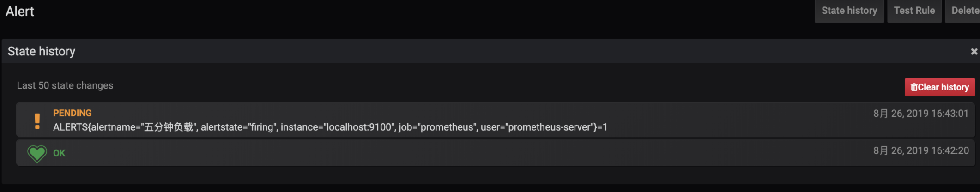Click the Alert section heading
Image resolution: width=980 pixels, height=192 pixels.
pos(20,12)
